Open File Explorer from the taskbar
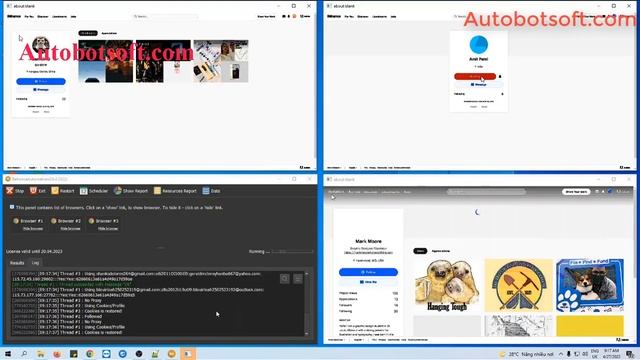The width and height of the screenshot is (640, 360). pyautogui.click(x=40, y=354)
